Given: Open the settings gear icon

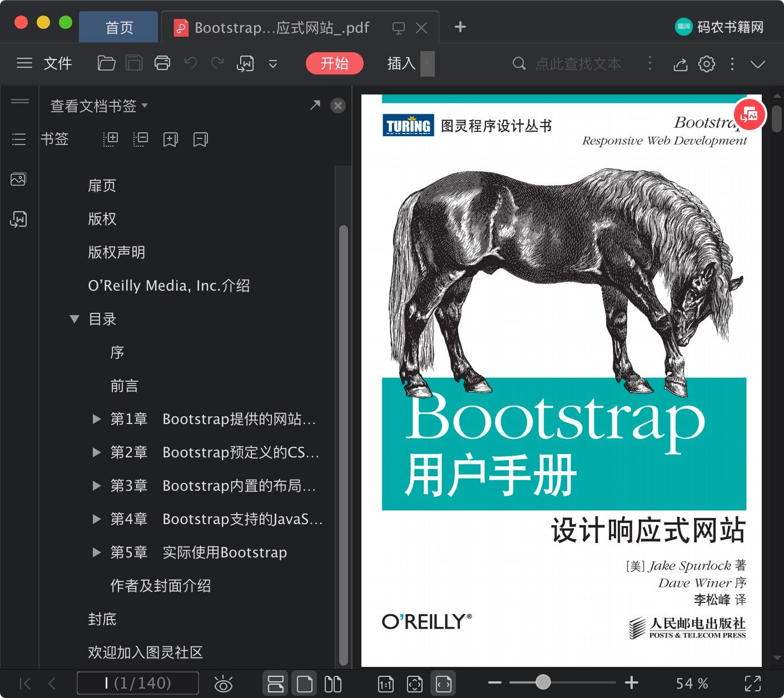Looking at the screenshot, I should pos(707,64).
